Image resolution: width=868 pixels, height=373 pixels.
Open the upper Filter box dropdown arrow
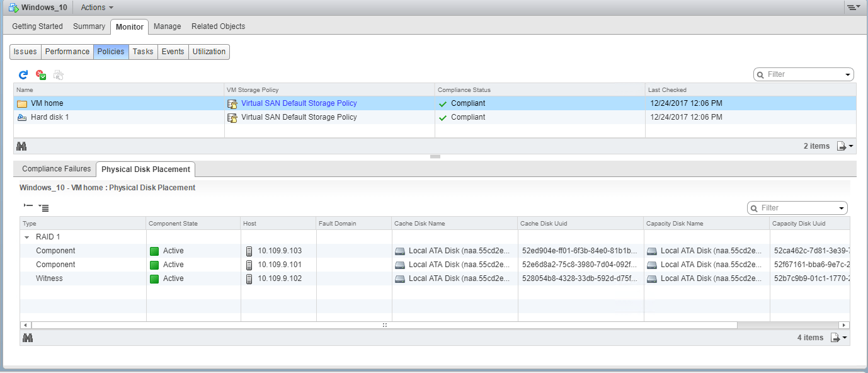[847, 74]
